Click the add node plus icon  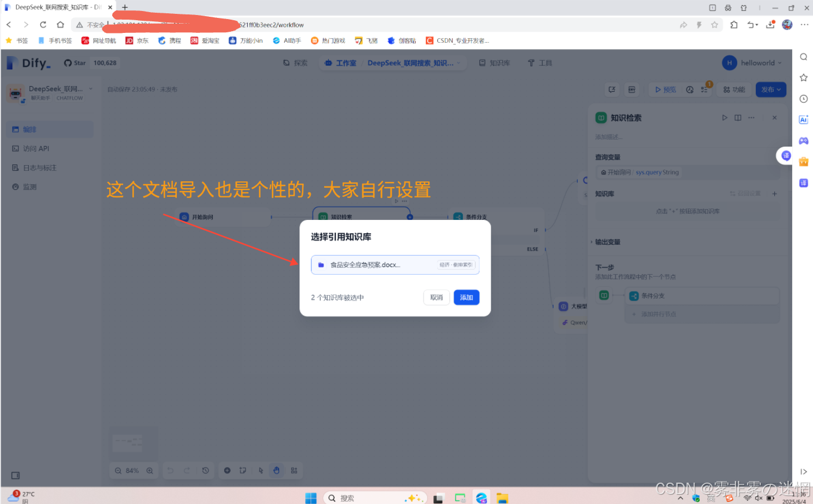point(227,471)
